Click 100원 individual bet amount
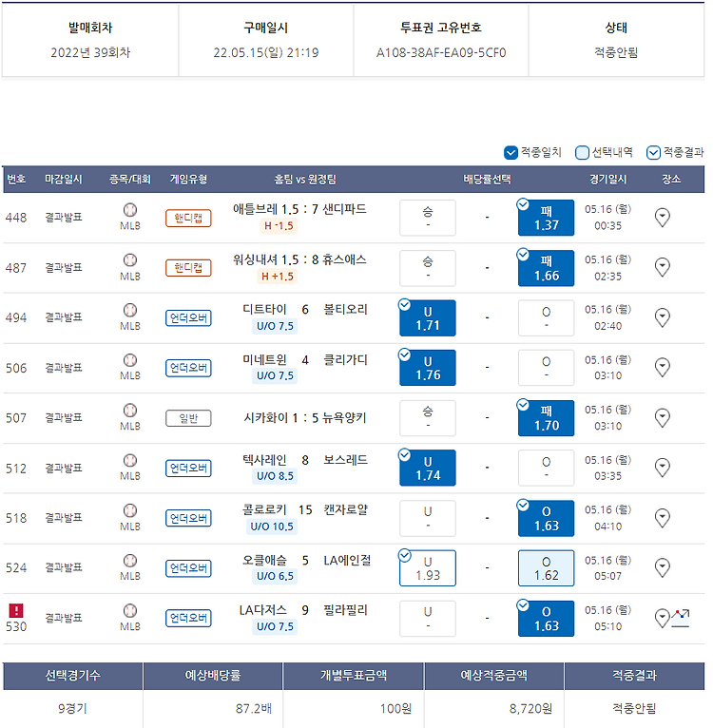The width and height of the screenshot is (713, 728). 395,708
